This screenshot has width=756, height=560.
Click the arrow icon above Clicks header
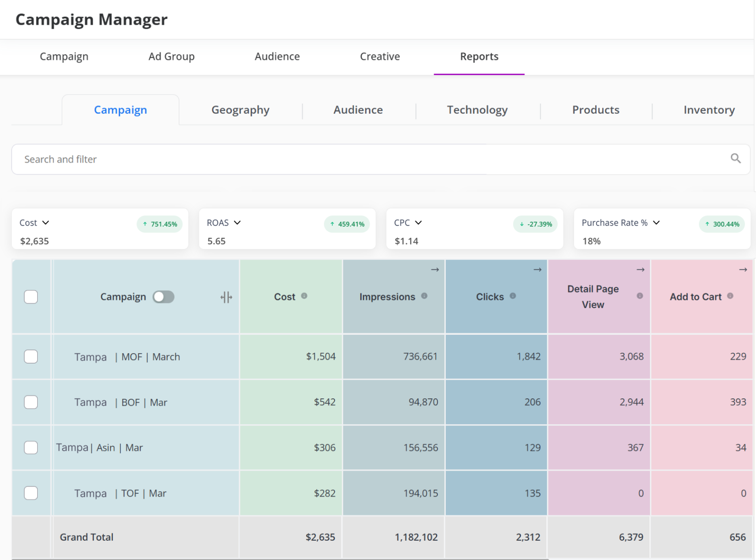point(538,270)
